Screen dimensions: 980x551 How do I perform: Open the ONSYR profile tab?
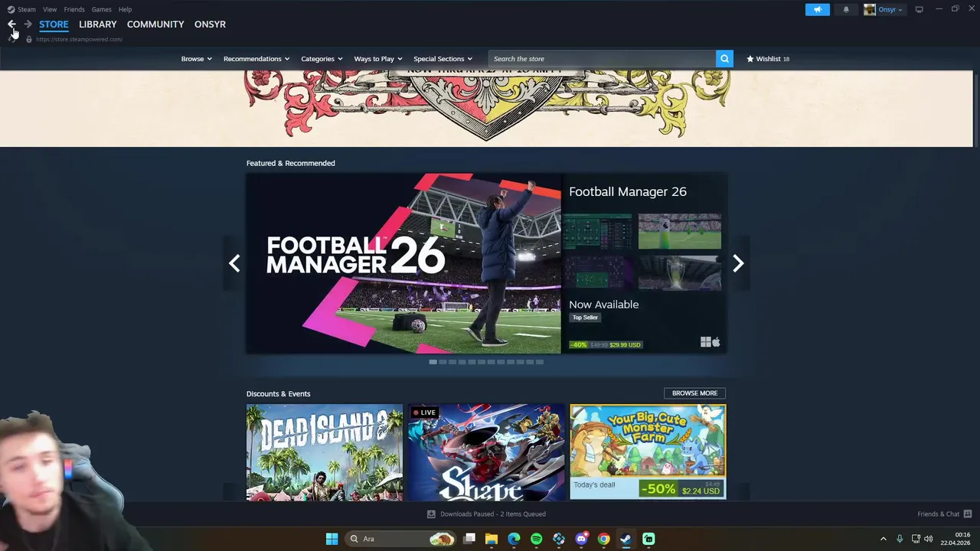(x=210, y=24)
